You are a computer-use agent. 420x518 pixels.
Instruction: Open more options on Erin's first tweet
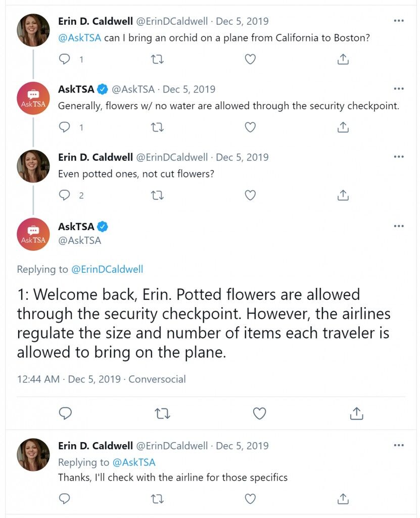399,21
